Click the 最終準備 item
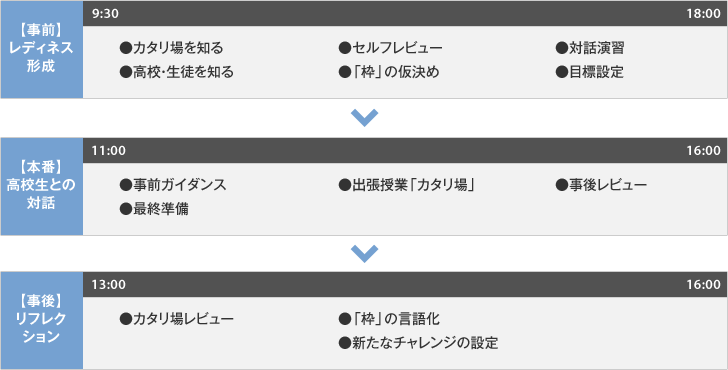Viewport: 728px width, 370px height. tap(154, 209)
